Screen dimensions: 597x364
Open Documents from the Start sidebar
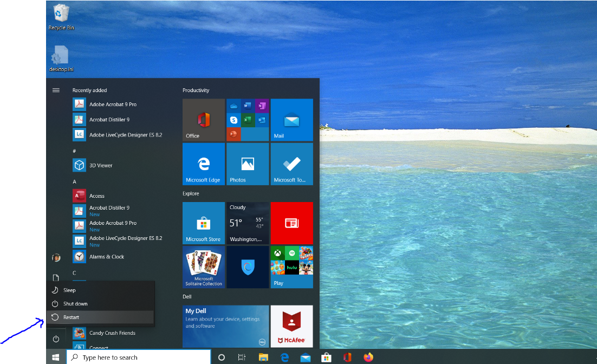[56, 277]
